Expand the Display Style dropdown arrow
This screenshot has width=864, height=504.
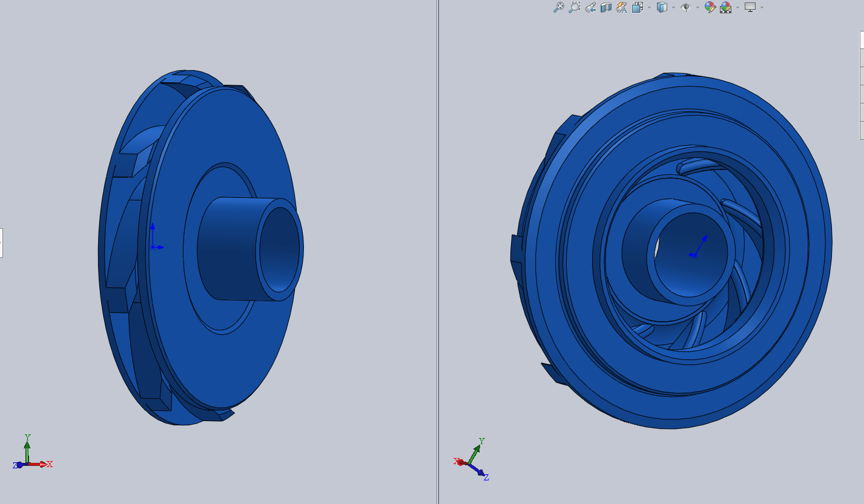[x=673, y=7]
